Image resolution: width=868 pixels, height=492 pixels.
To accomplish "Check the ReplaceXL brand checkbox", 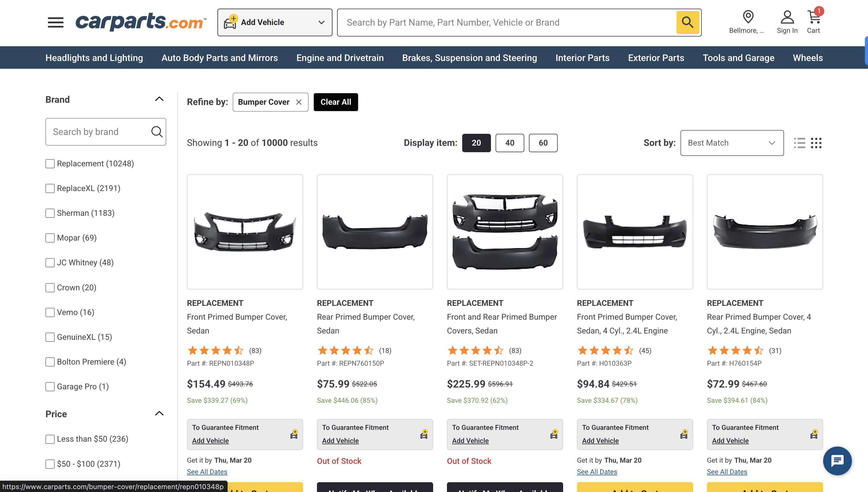I will click(50, 188).
